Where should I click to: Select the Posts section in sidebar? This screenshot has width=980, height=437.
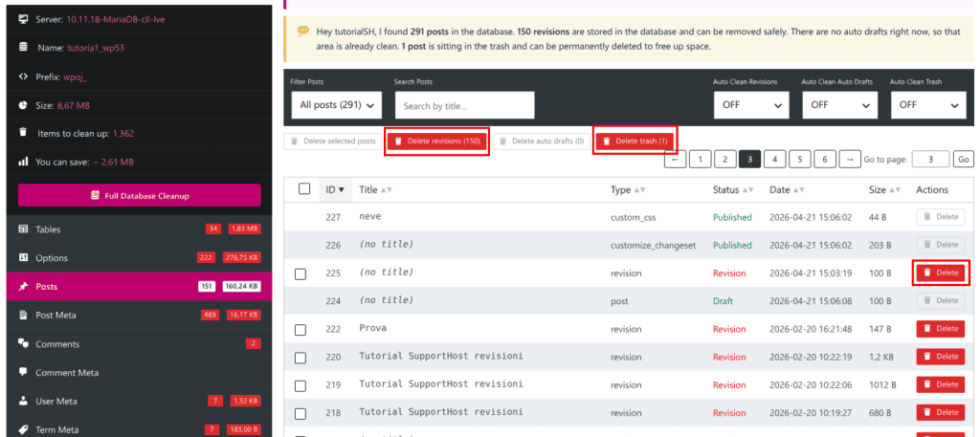click(139, 287)
